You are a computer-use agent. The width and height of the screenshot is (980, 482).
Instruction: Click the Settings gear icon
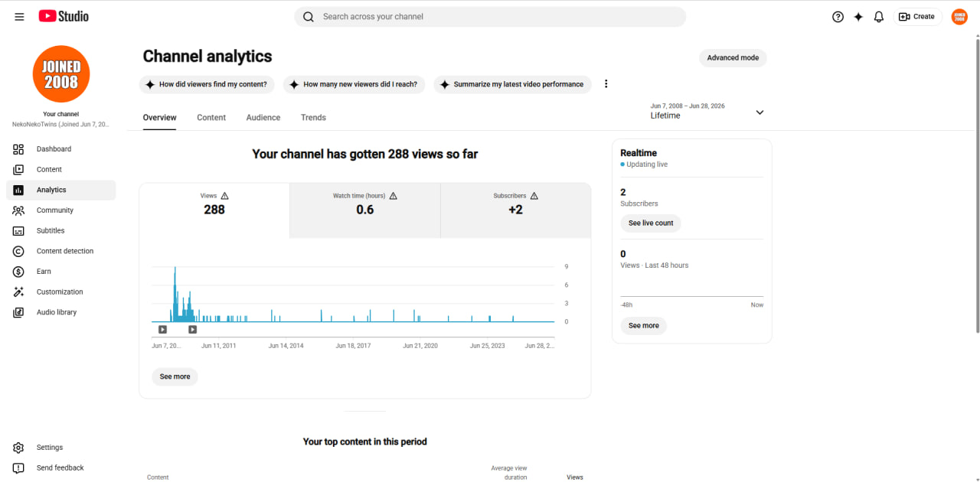pos(18,448)
